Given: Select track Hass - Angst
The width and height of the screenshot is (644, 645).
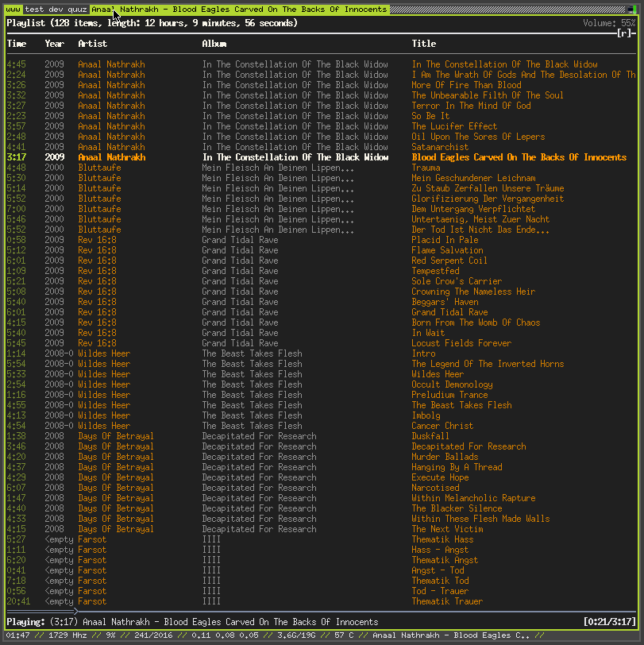Looking at the screenshot, I should pos(440,550).
